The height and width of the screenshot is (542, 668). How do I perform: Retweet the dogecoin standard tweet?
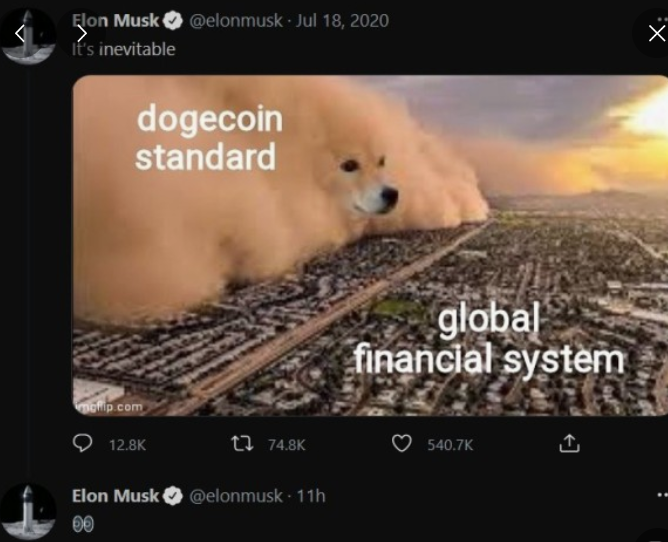242,444
